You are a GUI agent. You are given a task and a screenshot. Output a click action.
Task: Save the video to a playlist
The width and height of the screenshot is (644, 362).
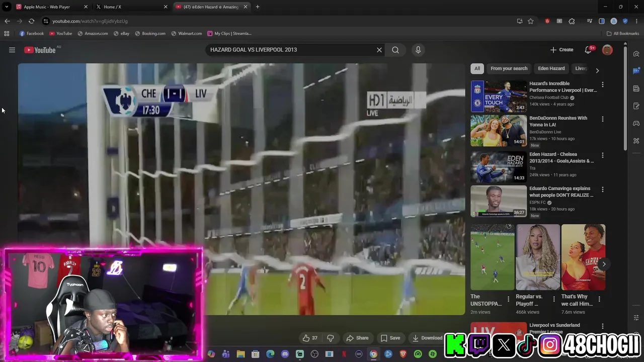[390, 338]
